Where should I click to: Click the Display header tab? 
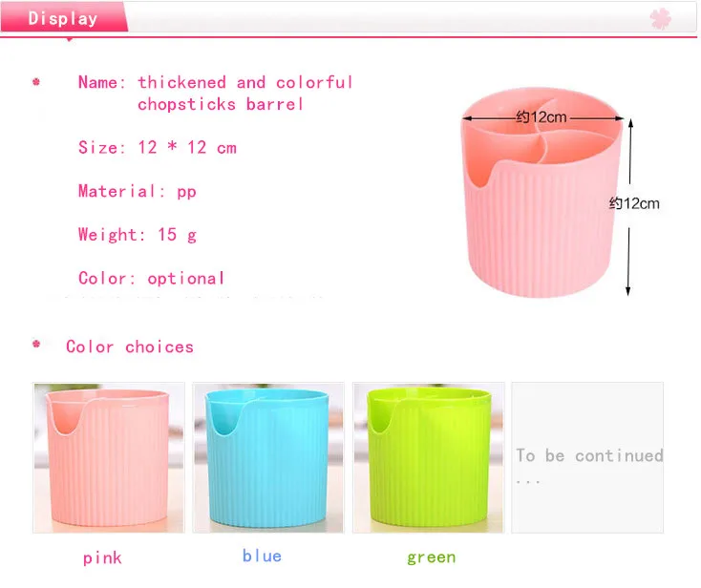click(x=64, y=17)
